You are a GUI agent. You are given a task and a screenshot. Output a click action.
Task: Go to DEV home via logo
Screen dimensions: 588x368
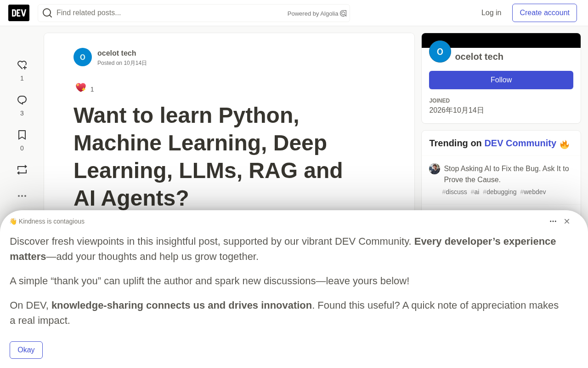[x=19, y=13]
